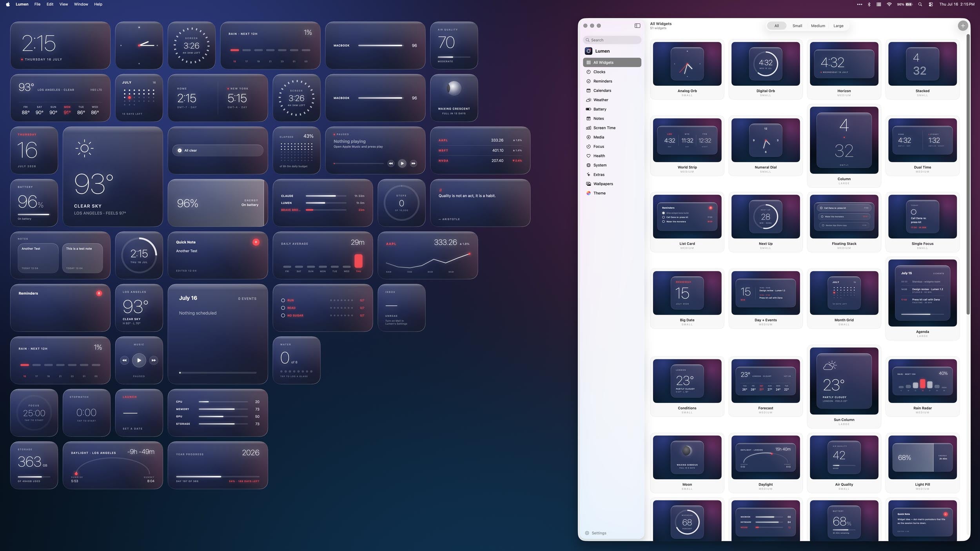This screenshot has width=980, height=551.
Task: Open the Clocks category in sidebar
Action: click(612, 72)
